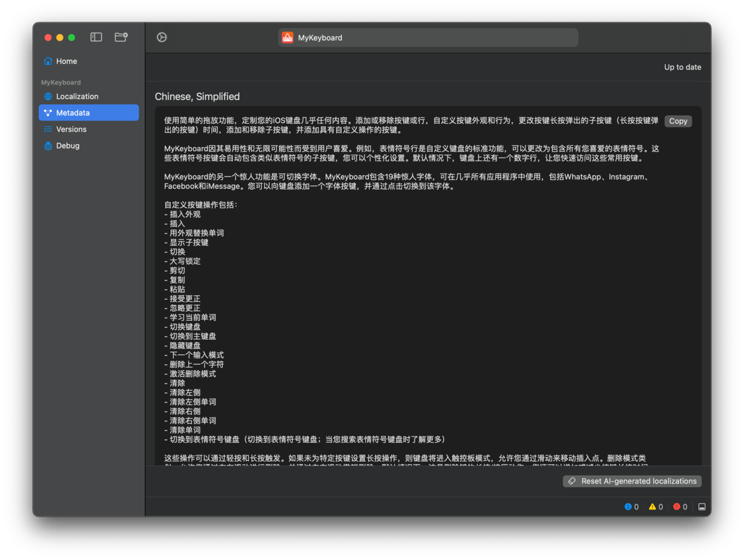Click inside the Chinese description text area
This screenshot has height=560, width=744.
[x=410, y=293]
